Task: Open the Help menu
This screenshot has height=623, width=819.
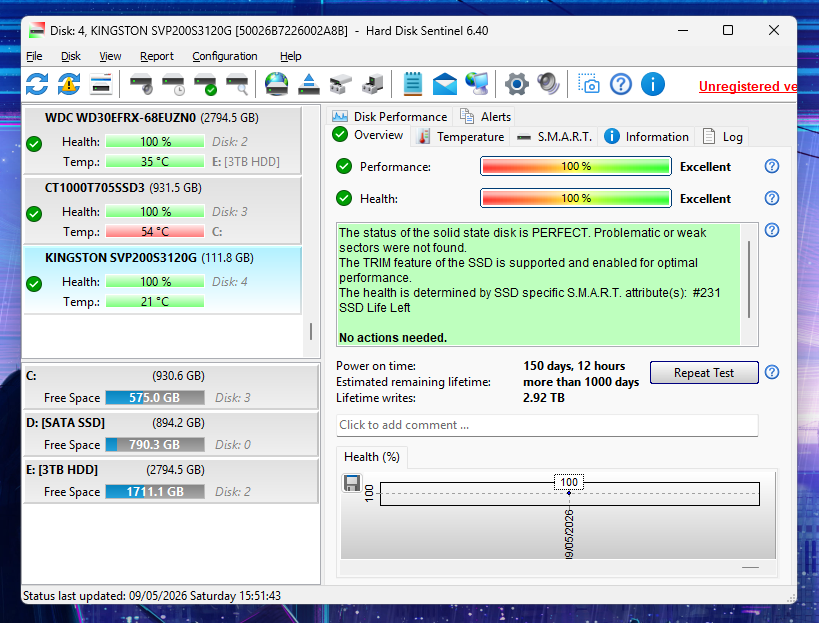Action: 290,56
